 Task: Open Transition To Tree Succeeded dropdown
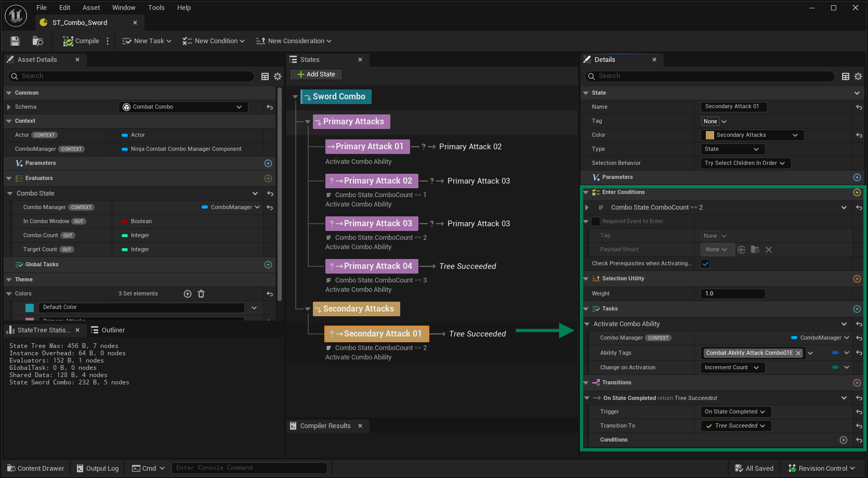tap(736, 426)
